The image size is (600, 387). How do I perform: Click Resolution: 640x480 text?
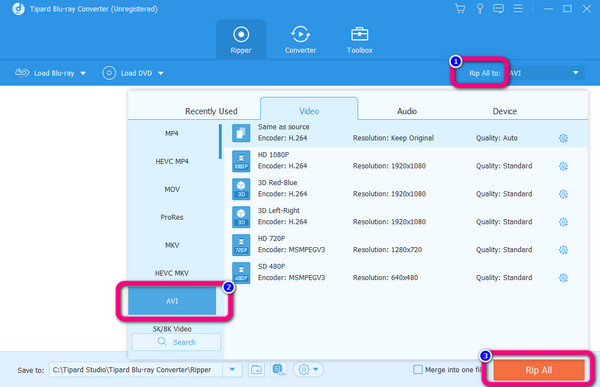click(385, 278)
